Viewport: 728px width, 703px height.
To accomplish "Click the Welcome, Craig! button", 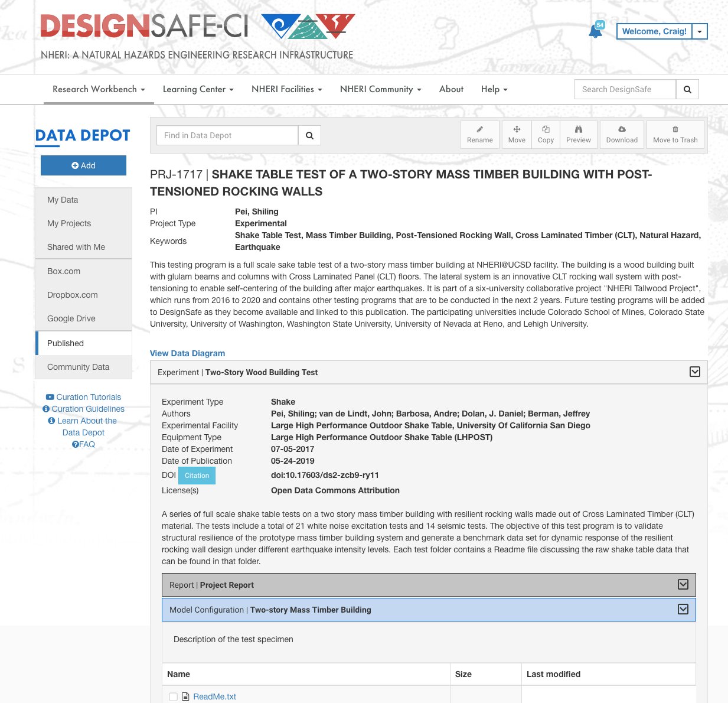I will [654, 31].
